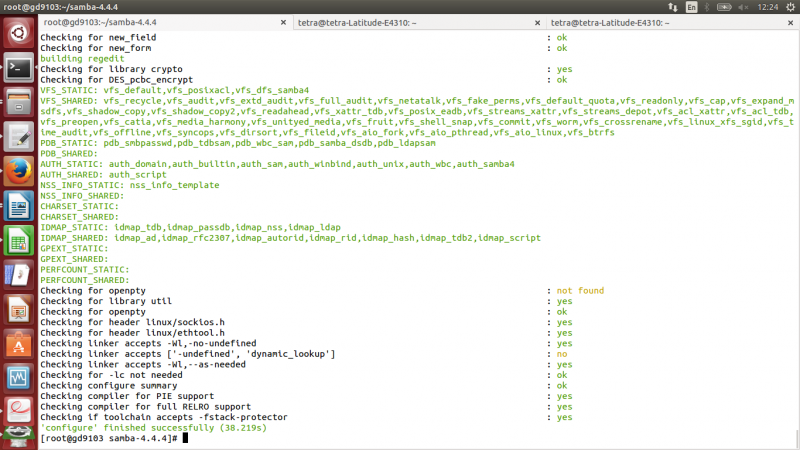This screenshot has width=800, height=450.
Task: Click the 'AUTH_SHARED: auth_script' line
Action: [x=103, y=174]
